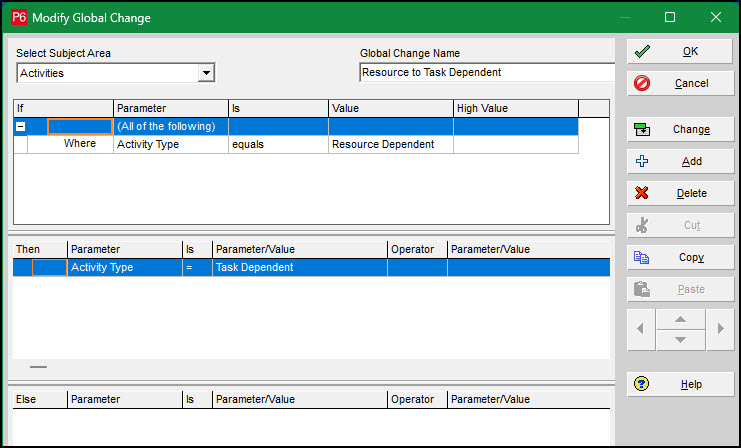Screen dimensions: 741x448
Task: Click the Else column header
Action: [x=40, y=399]
